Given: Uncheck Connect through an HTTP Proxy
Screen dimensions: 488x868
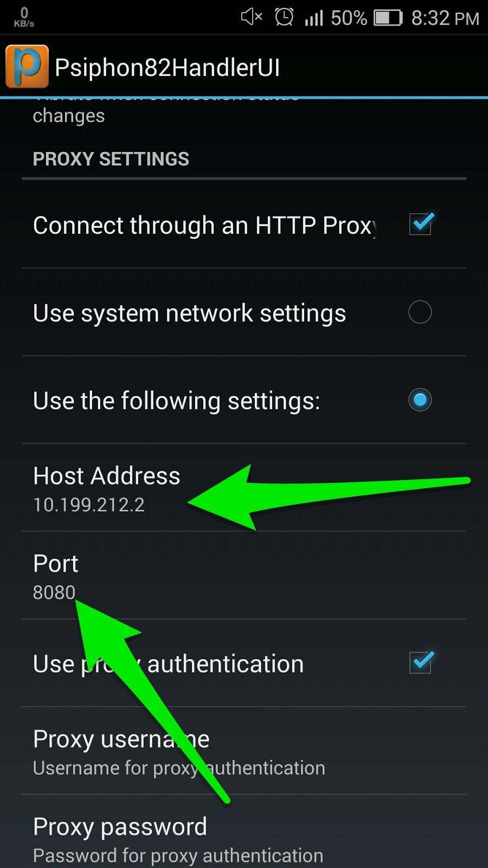Looking at the screenshot, I should 421,224.
